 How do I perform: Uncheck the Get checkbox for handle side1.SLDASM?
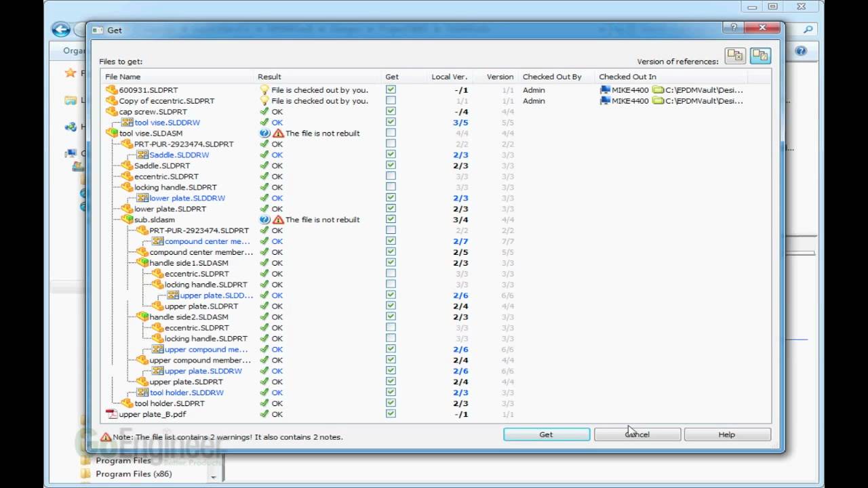click(391, 262)
